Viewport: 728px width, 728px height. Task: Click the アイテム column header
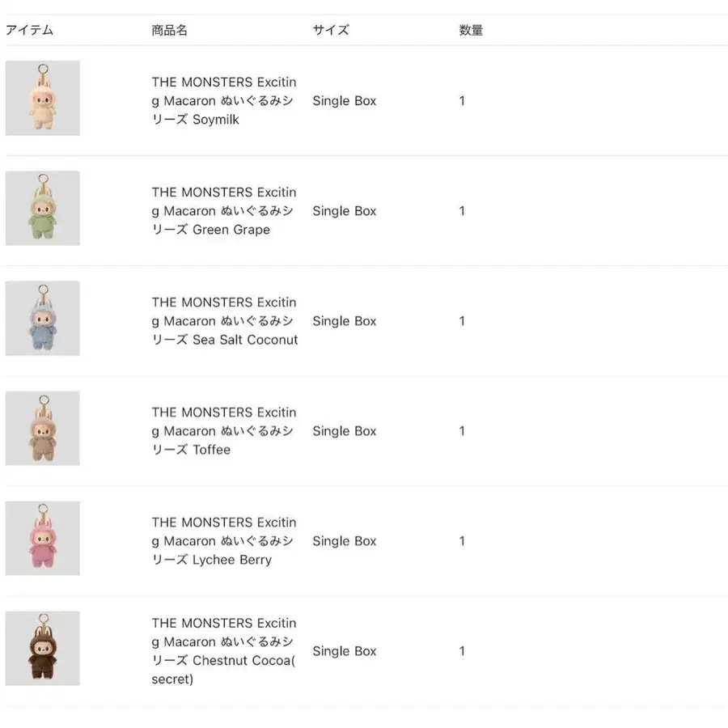30,30
